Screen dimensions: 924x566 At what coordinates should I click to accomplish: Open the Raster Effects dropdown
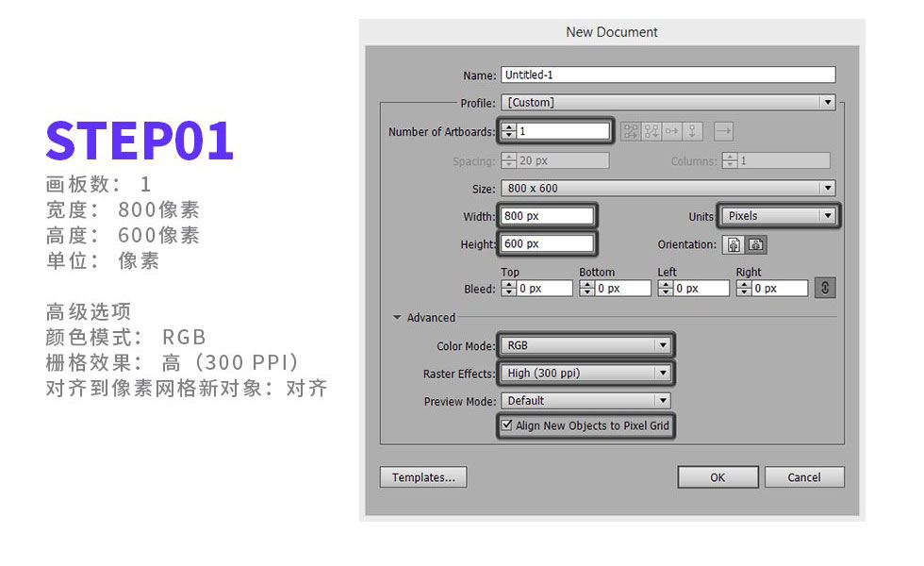[586, 374]
